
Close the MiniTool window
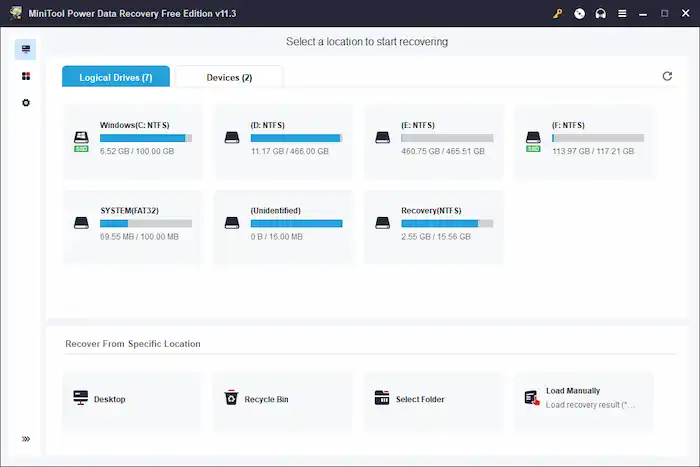(x=685, y=13)
